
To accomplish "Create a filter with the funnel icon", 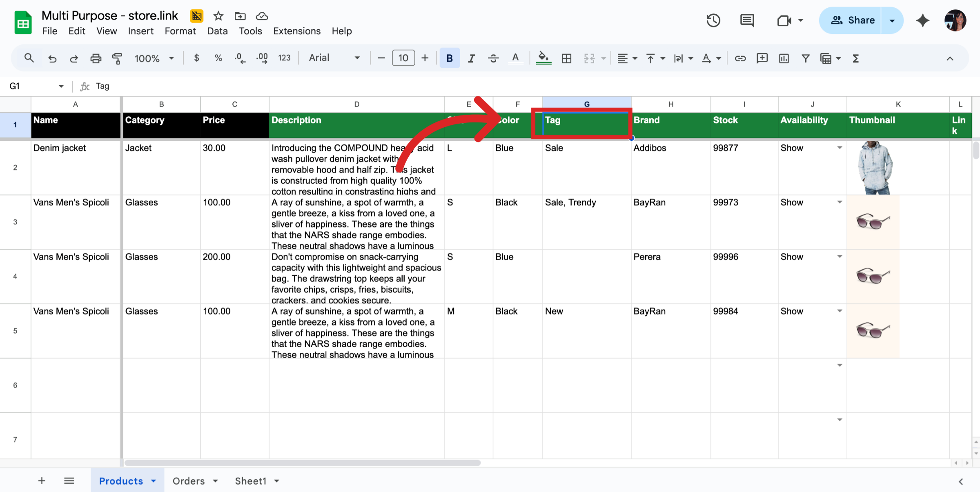I will pyautogui.click(x=805, y=58).
